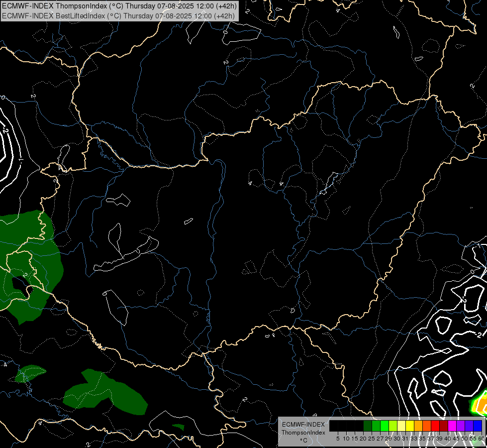This screenshot has height=448, width=487.
Task: Click the legend tick label 37
Action: tap(431, 439)
